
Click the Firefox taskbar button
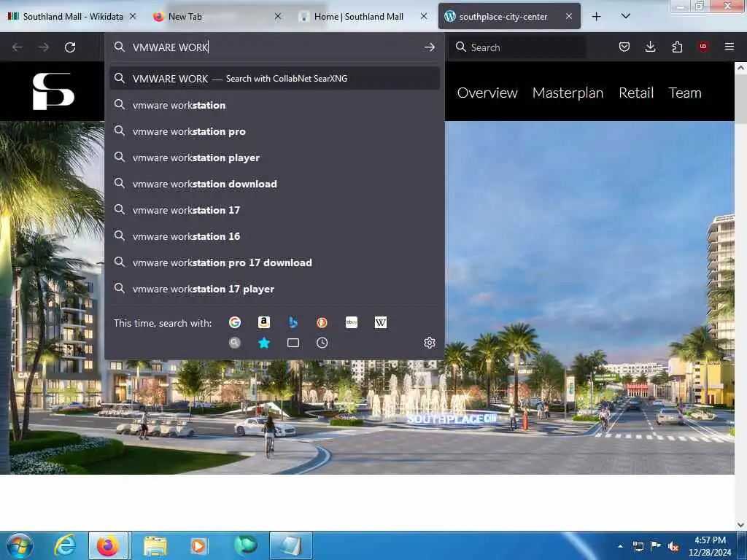tap(108, 545)
